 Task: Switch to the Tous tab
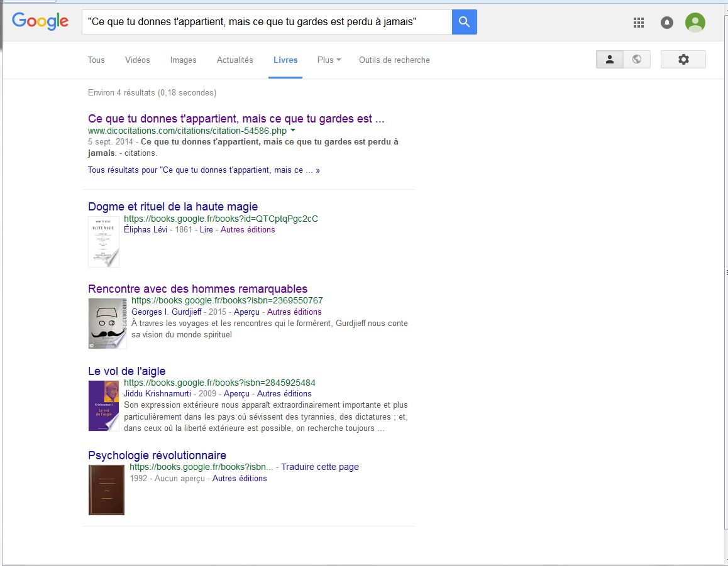(96, 60)
